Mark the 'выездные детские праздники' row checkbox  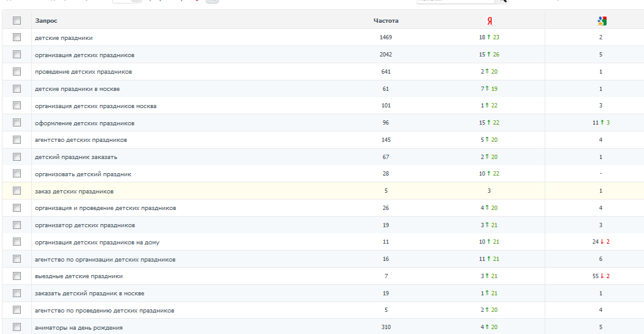(17, 276)
